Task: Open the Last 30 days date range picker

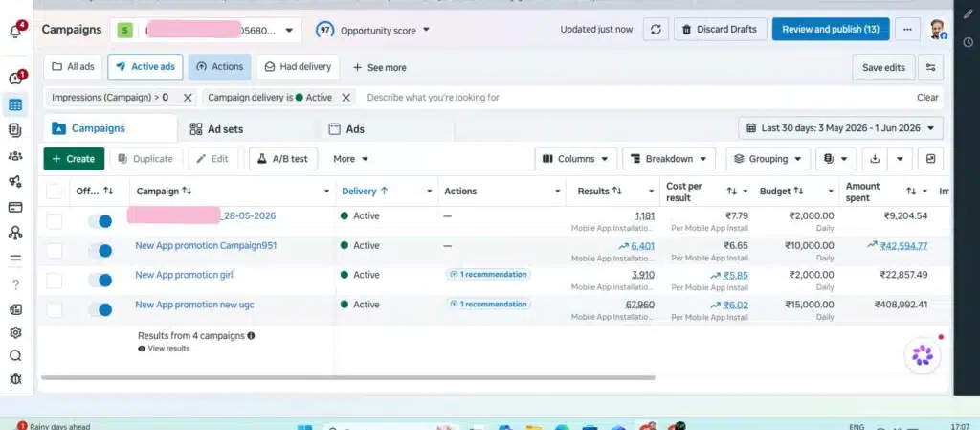Action: coord(840,128)
